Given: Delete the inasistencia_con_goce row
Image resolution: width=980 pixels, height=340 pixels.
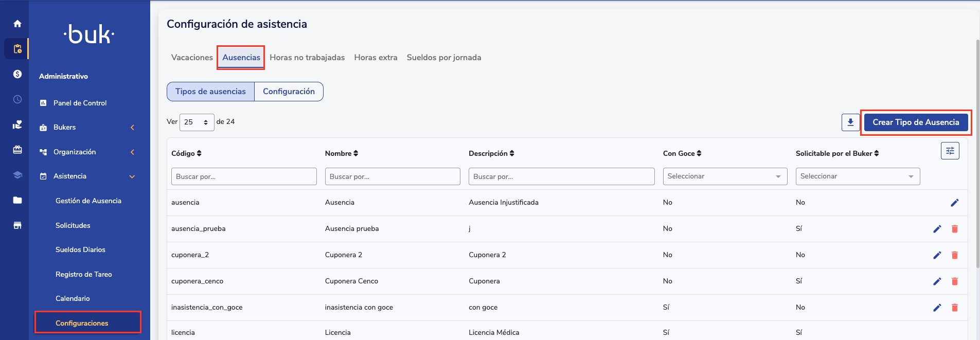Looking at the screenshot, I should [955, 308].
